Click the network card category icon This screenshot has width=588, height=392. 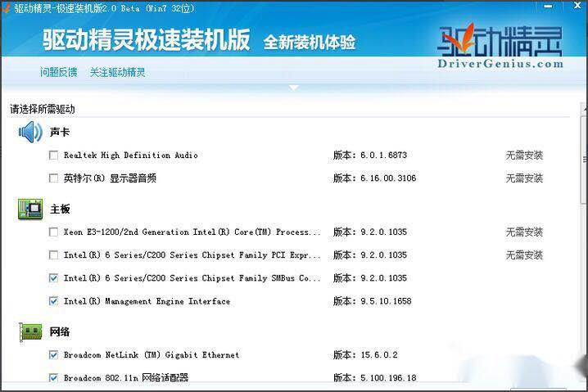(x=30, y=332)
